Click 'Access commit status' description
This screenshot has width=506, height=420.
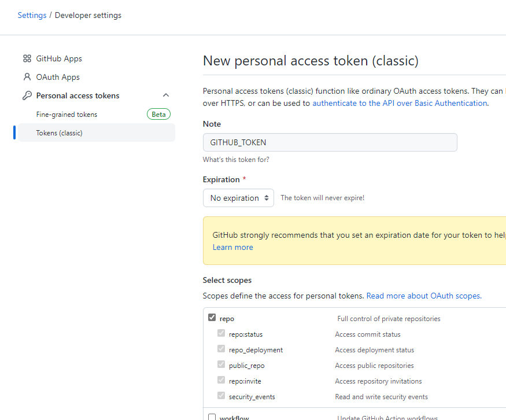pos(368,334)
